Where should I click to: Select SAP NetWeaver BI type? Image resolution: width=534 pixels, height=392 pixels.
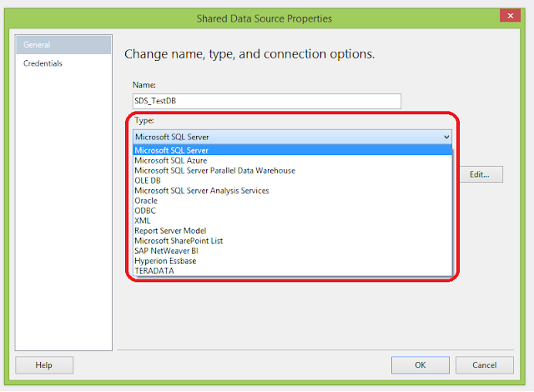[292, 251]
